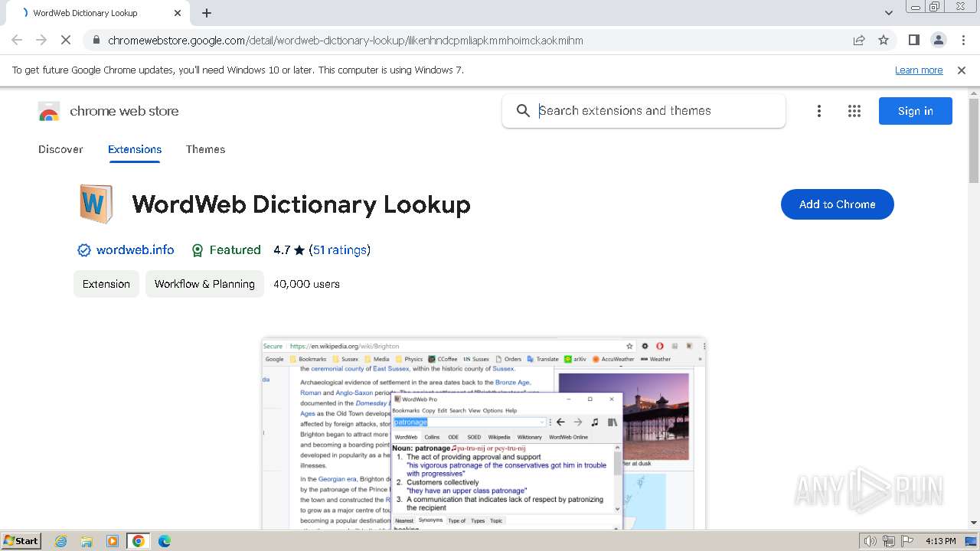
Task: Click the Chrome taskbar icon
Action: click(139, 541)
